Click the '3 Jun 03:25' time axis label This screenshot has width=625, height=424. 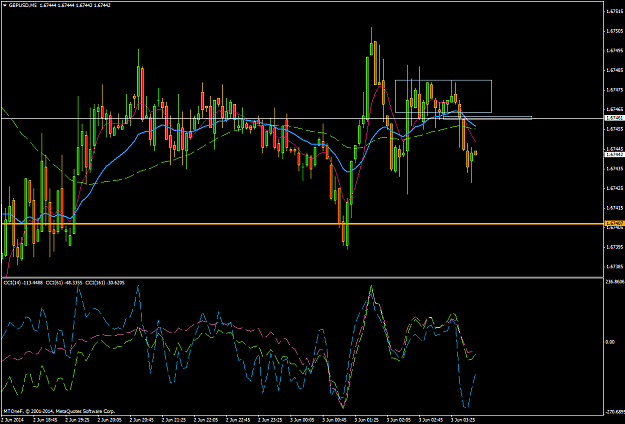(462, 420)
